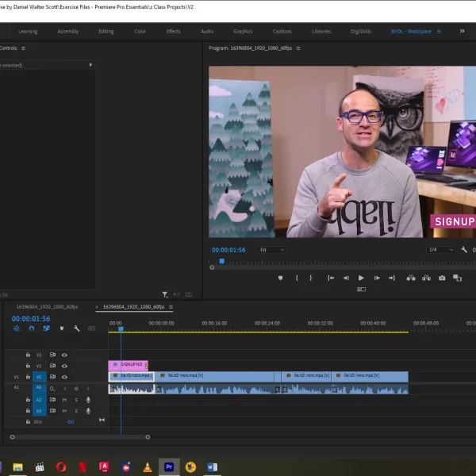Add a marker from timeline toolbar
The height and width of the screenshot is (476, 476).
(x=62, y=328)
